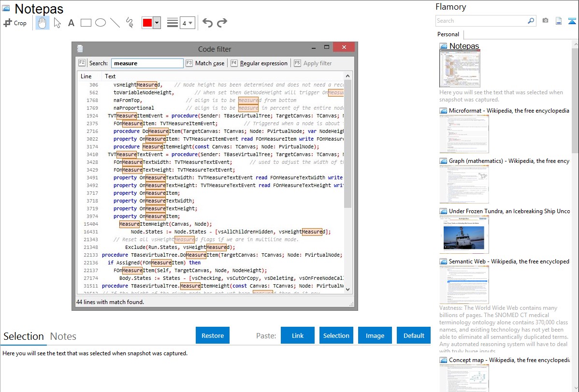Click the Flamory search input field
Screen dimensions: 579x392
click(x=481, y=21)
